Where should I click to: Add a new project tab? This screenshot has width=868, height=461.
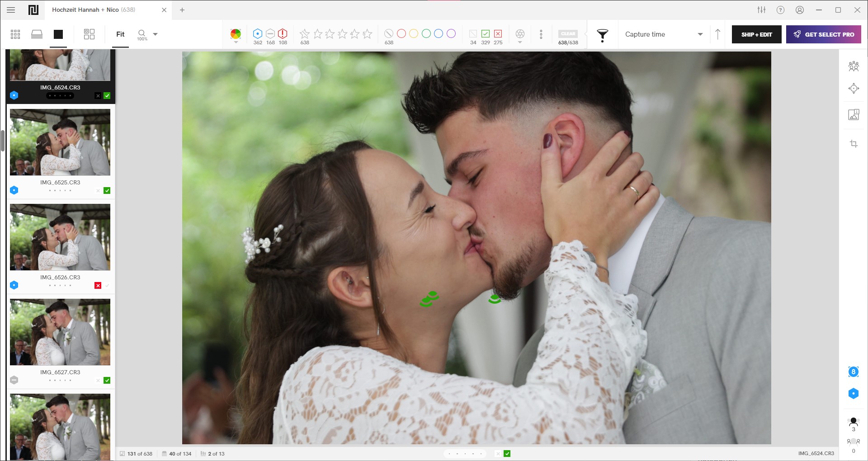click(x=182, y=10)
